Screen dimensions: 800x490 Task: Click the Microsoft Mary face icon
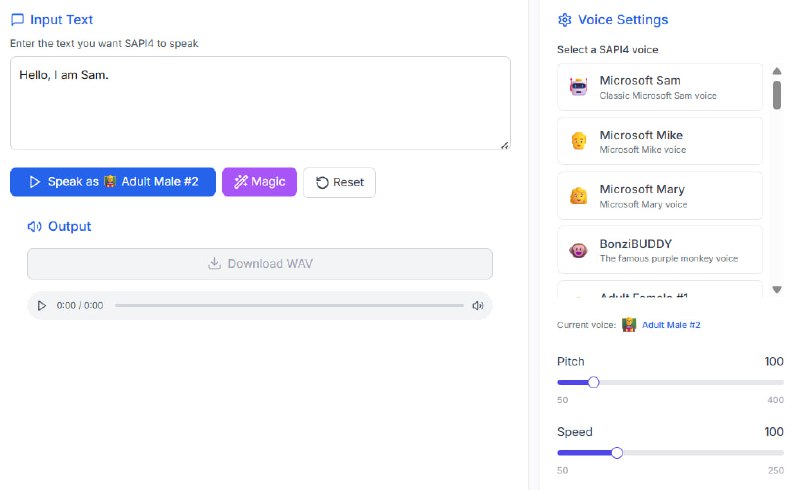pos(578,195)
